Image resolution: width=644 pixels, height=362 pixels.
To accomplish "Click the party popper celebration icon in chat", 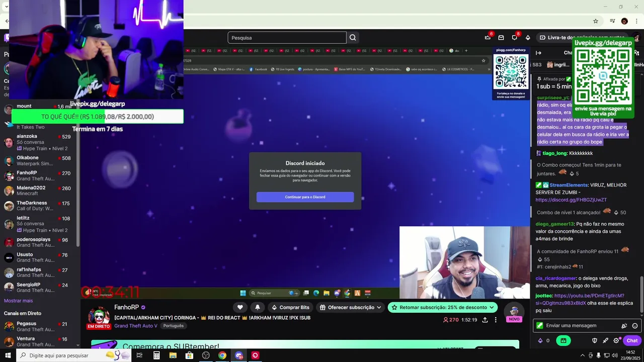I will point(624,326).
